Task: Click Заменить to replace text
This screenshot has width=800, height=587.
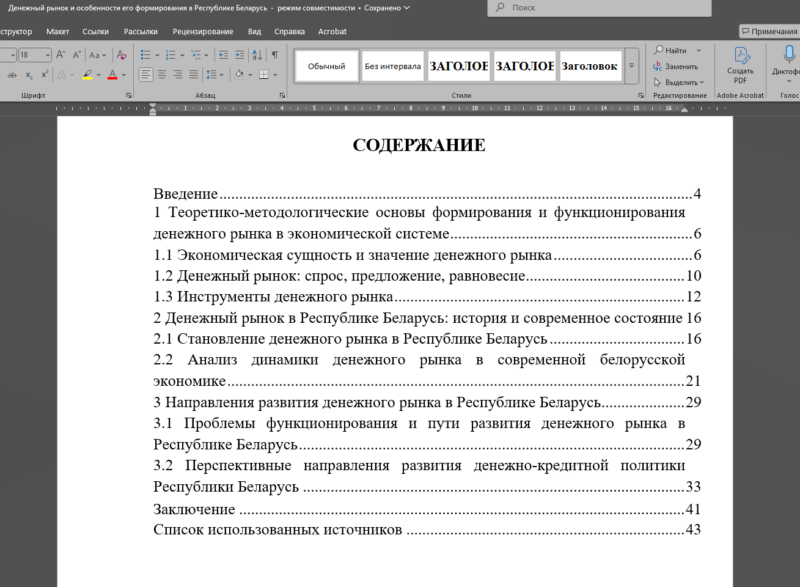Action: pyautogui.click(x=676, y=66)
